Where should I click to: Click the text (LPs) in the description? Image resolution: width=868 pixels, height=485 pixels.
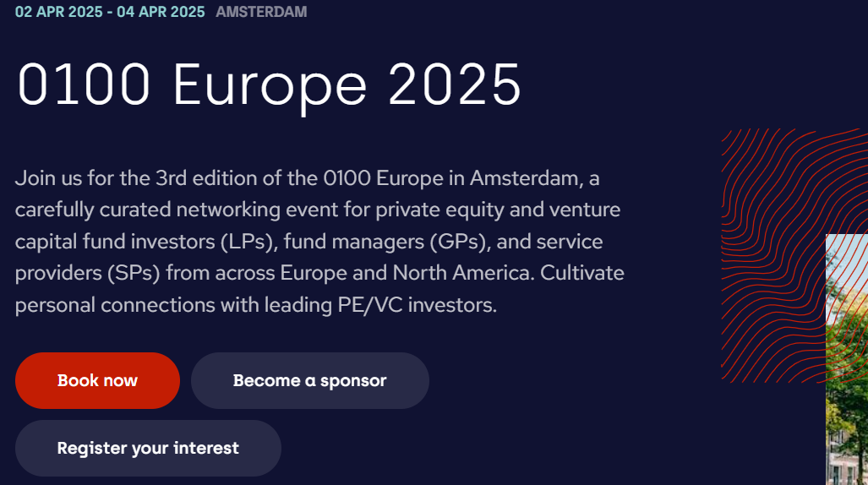pos(249,242)
